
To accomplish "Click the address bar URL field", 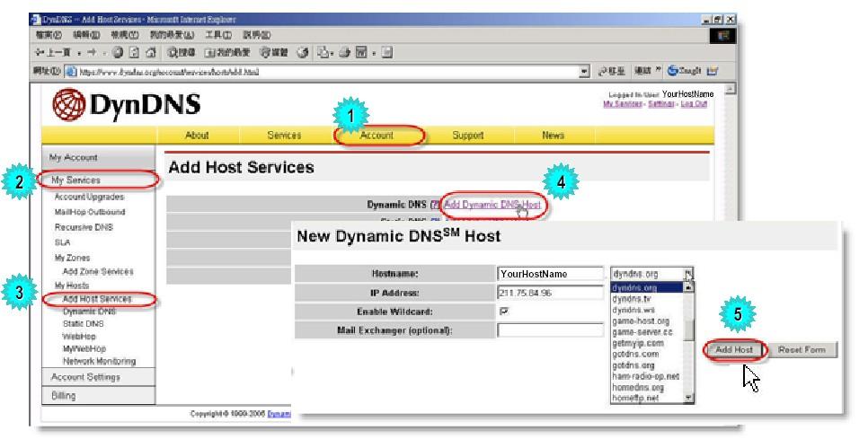I will point(326,71).
